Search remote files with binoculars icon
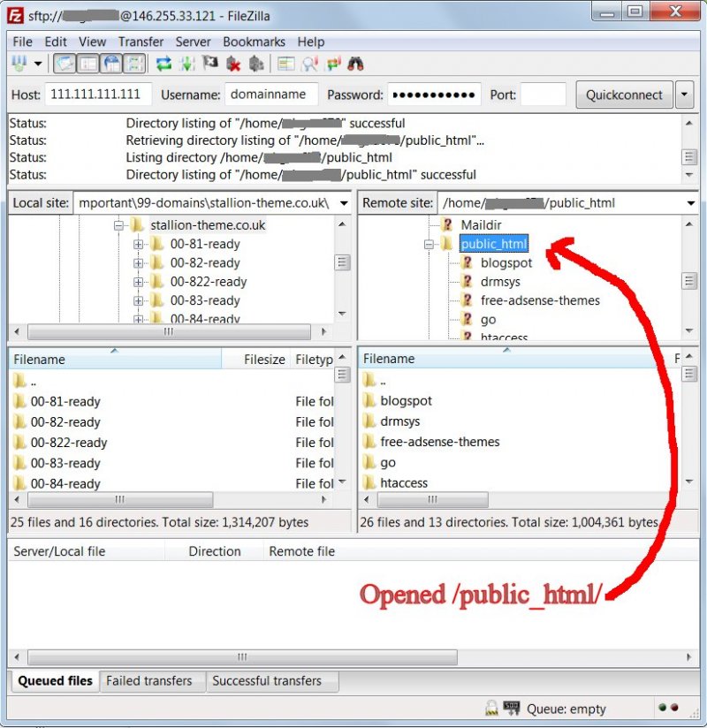Image resolution: width=707 pixels, height=728 pixels. [x=355, y=64]
